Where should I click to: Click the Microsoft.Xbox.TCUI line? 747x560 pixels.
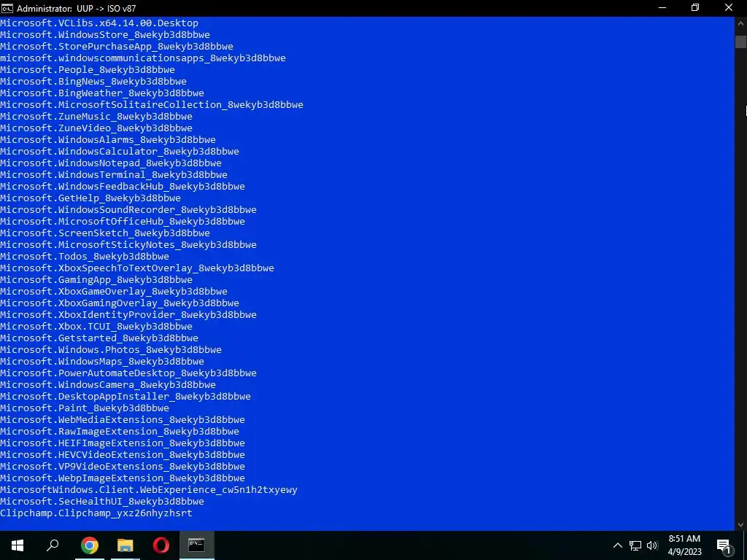click(96, 326)
